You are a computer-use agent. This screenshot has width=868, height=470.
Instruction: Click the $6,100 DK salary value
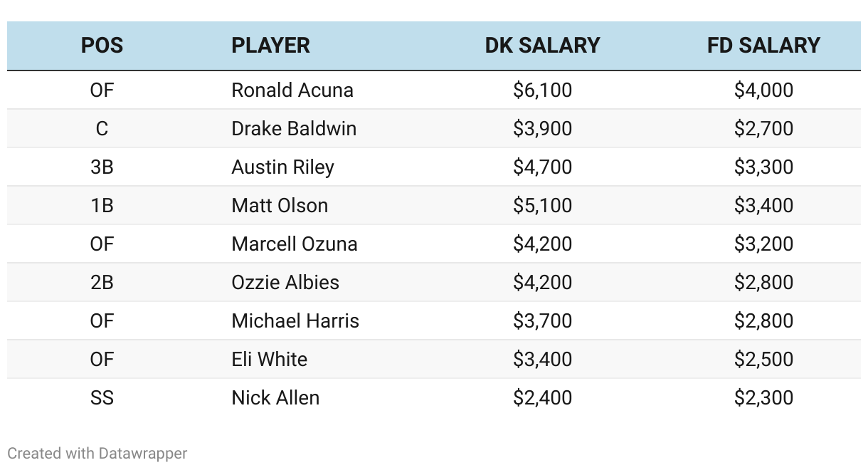pos(542,90)
